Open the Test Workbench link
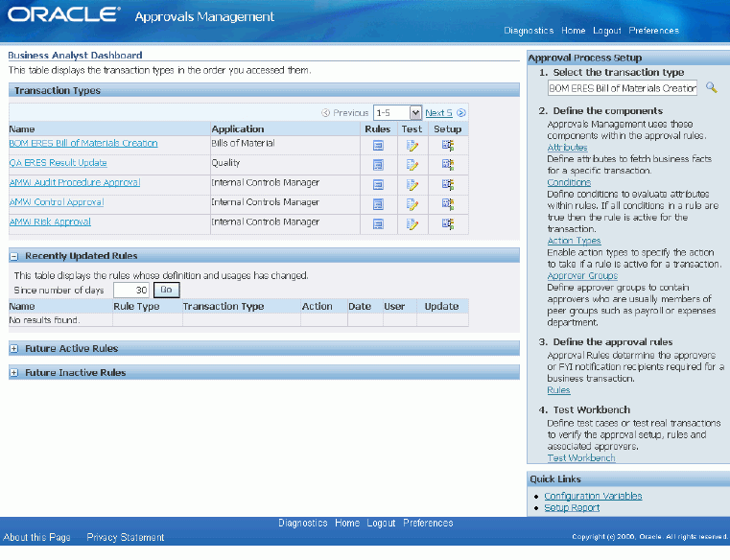This screenshot has height=560, width=730. pos(581,458)
